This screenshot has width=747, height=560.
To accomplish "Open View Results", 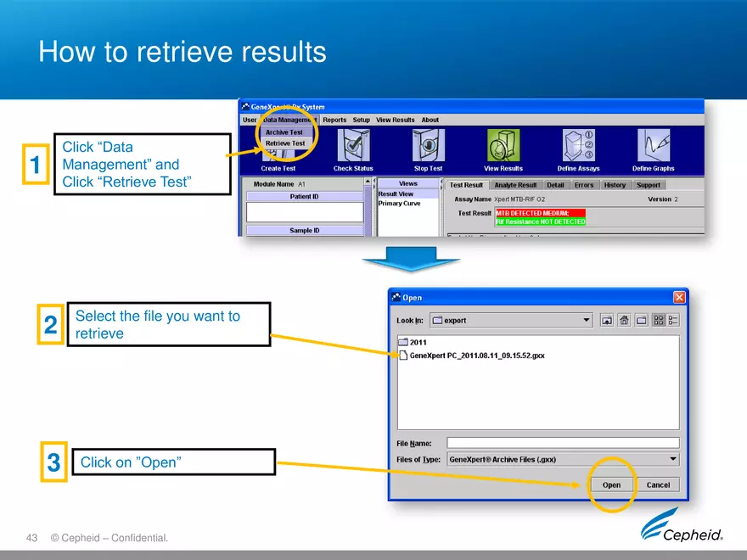I will pyautogui.click(x=503, y=148).
